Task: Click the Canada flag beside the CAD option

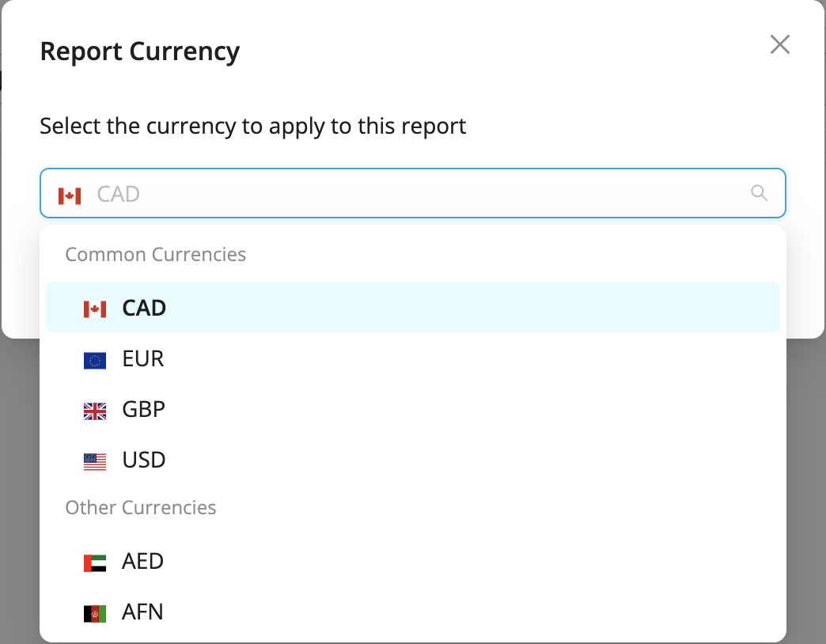Action: pyautogui.click(x=95, y=309)
